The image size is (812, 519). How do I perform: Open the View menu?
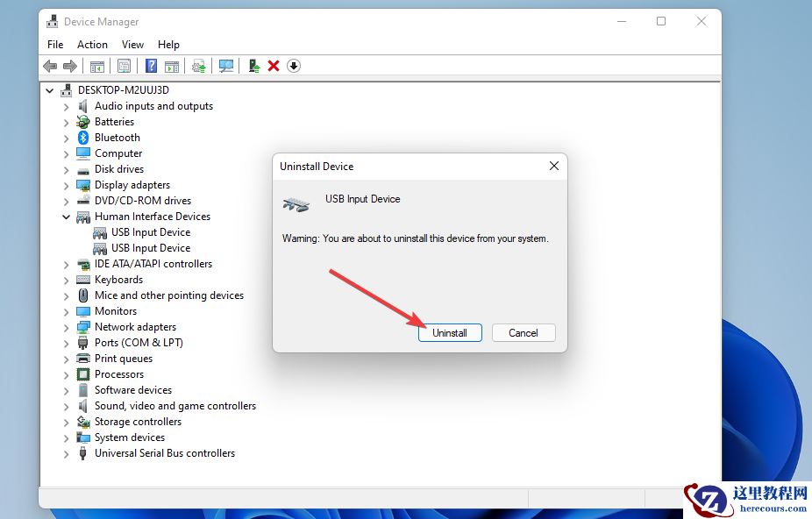click(x=132, y=44)
